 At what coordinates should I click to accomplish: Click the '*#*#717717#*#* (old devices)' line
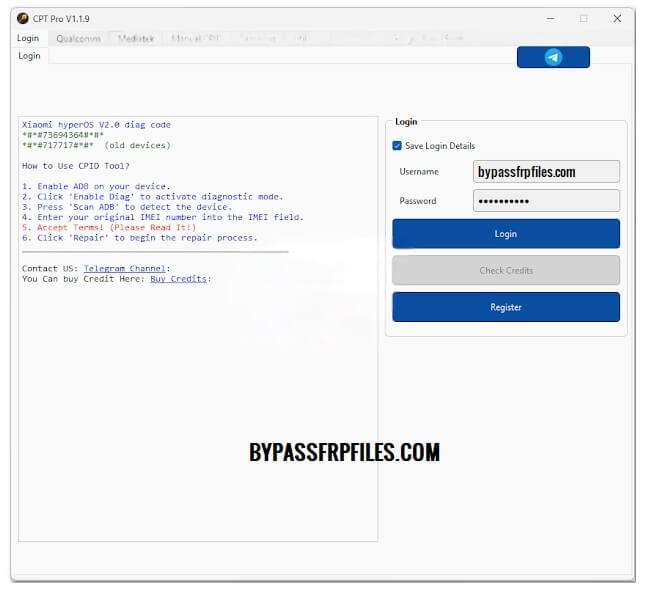point(96,146)
